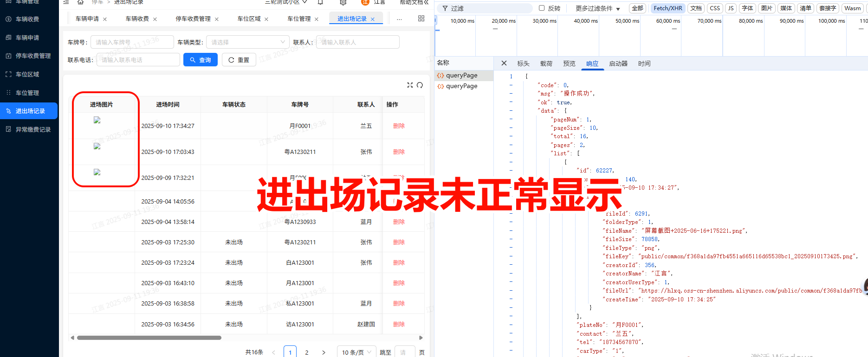Toggle the Fetch/XHR request filter

pyautogui.click(x=668, y=8)
